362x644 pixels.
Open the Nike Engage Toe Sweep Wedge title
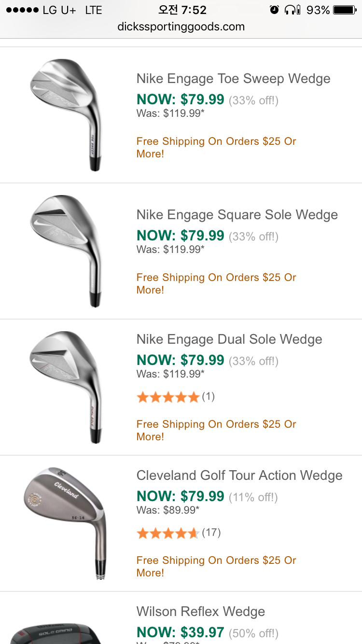pyautogui.click(x=234, y=79)
